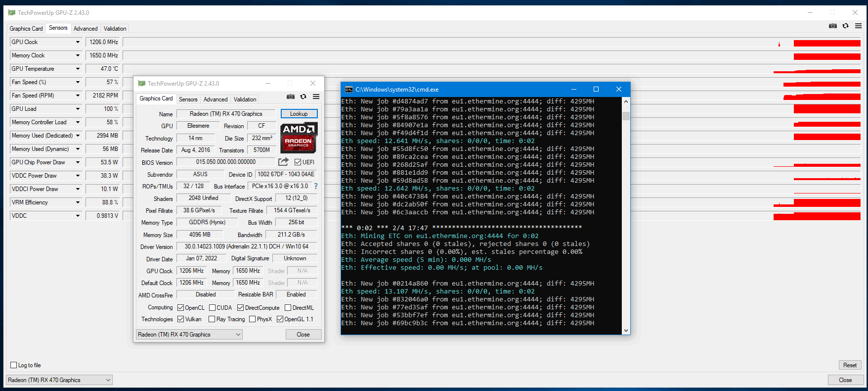Click cmd window scrollbar up arrow
The width and height of the screenshot is (868, 391).
(x=626, y=101)
